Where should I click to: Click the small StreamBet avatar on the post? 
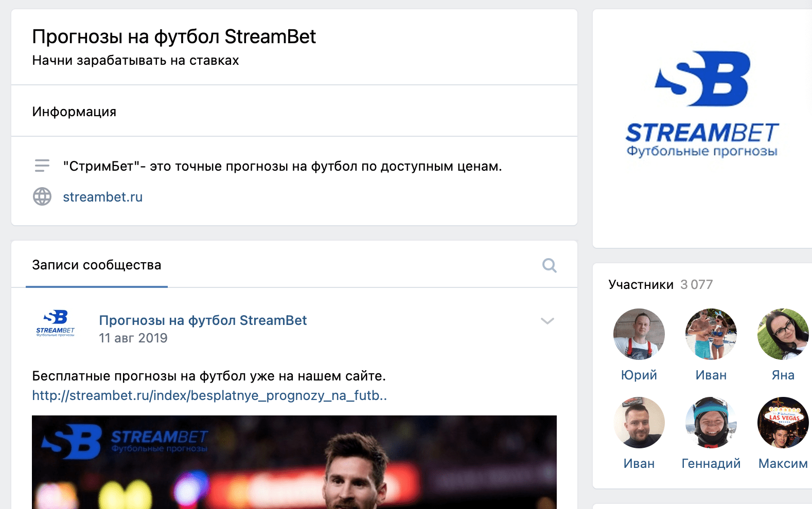coord(56,323)
